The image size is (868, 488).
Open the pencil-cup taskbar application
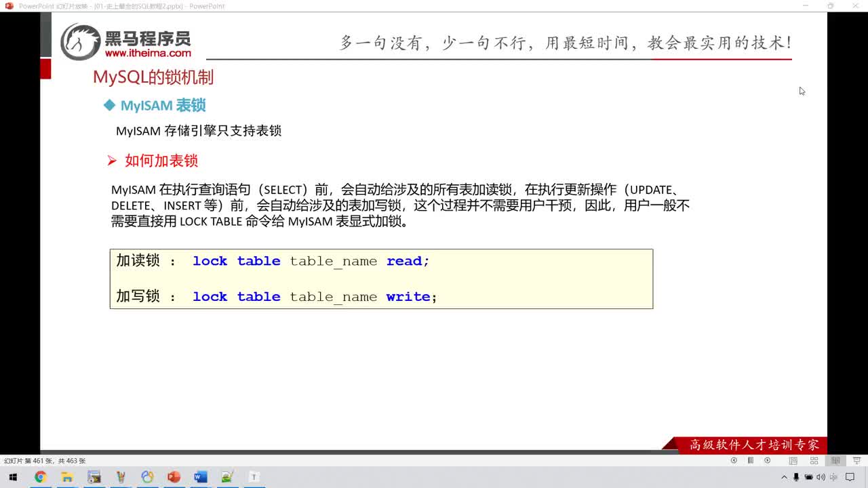point(121,477)
